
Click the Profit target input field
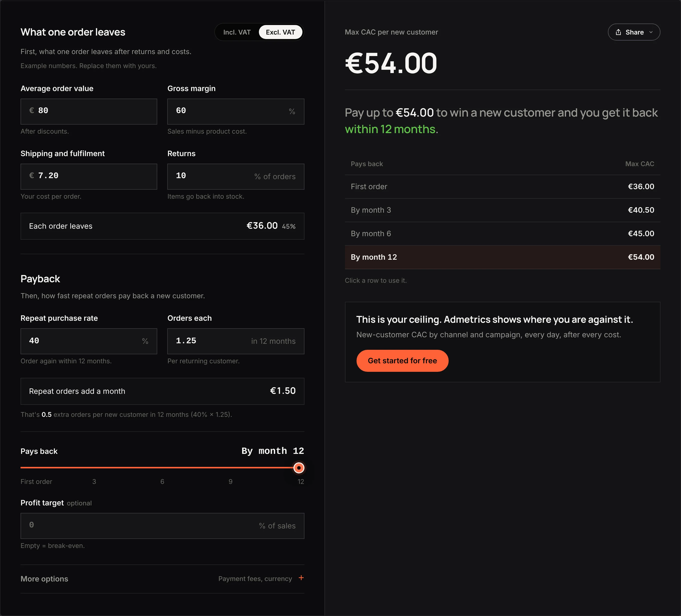click(162, 526)
